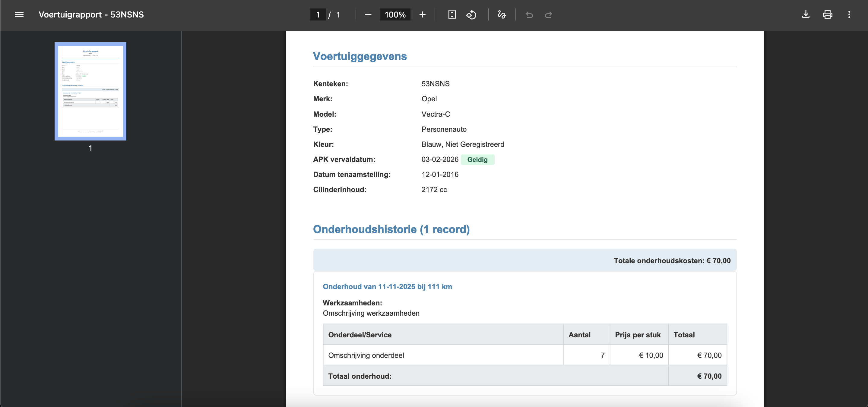This screenshot has width=868, height=407.
Task: Toggle the thumbnail sidebar with the hamburger menu
Action: 19,14
